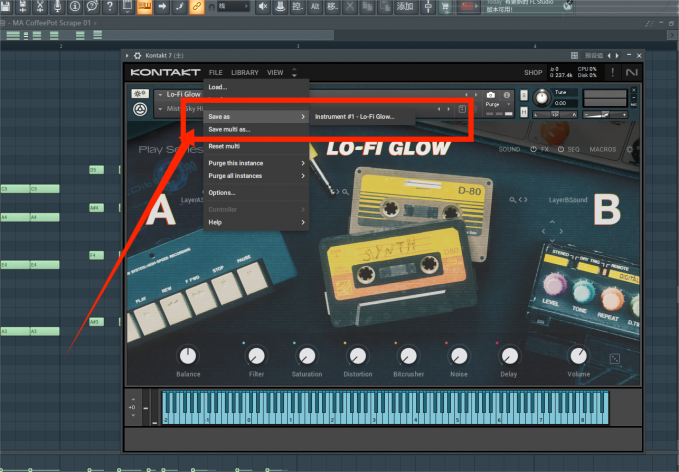
Task: Click the wrench edit icon left of Lo-Fi Glow
Action: click(x=140, y=94)
